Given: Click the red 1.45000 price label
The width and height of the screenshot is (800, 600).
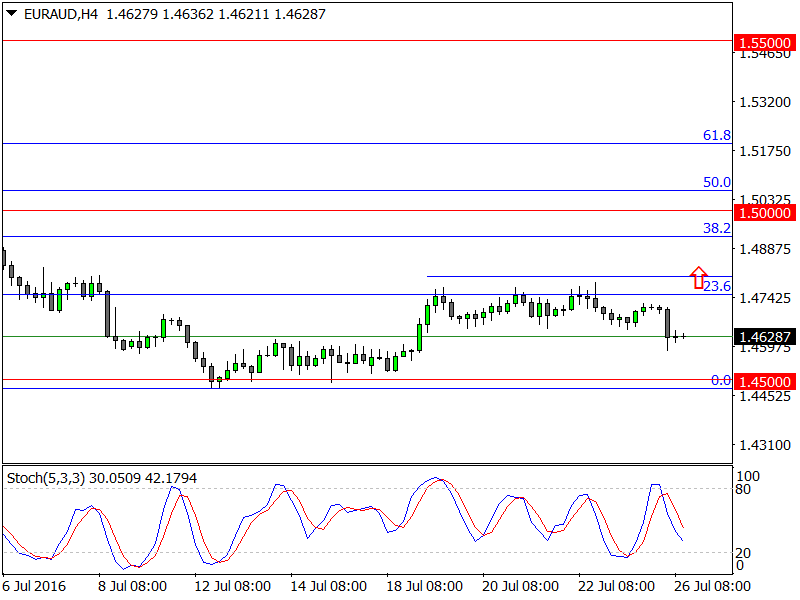Looking at the screenshot, I should 764,382.
